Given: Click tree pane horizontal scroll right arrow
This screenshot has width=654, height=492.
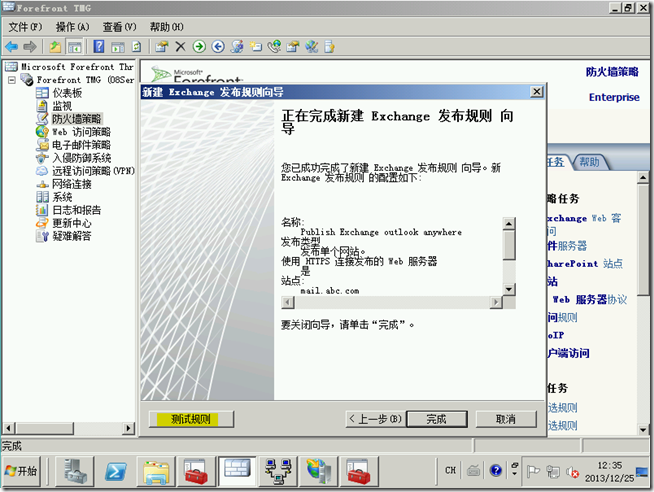Looking at the screenshot, I should click(x=128, y=428).
